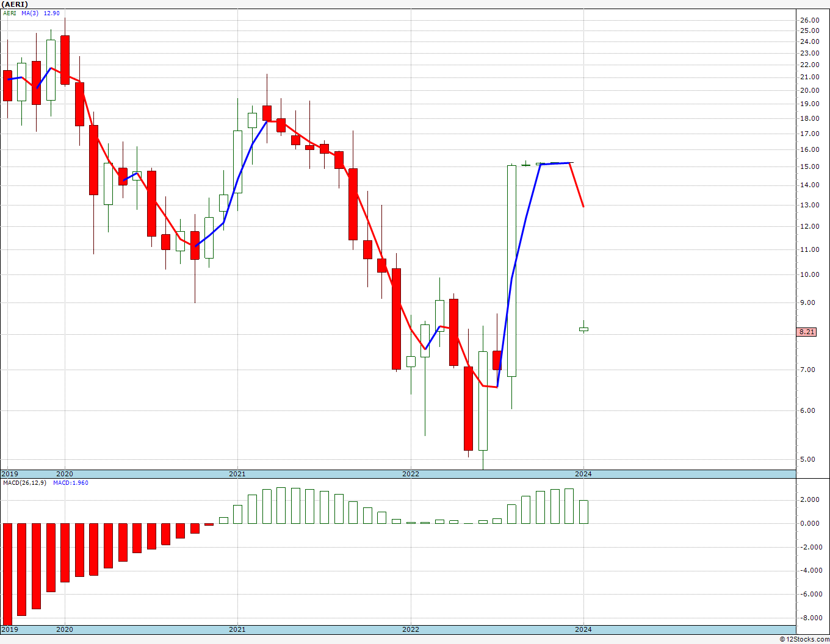Image resolution: width=830 pixels, height=644 pixels.
Task: Click the 17.00 price axis label
Action: 810,134
